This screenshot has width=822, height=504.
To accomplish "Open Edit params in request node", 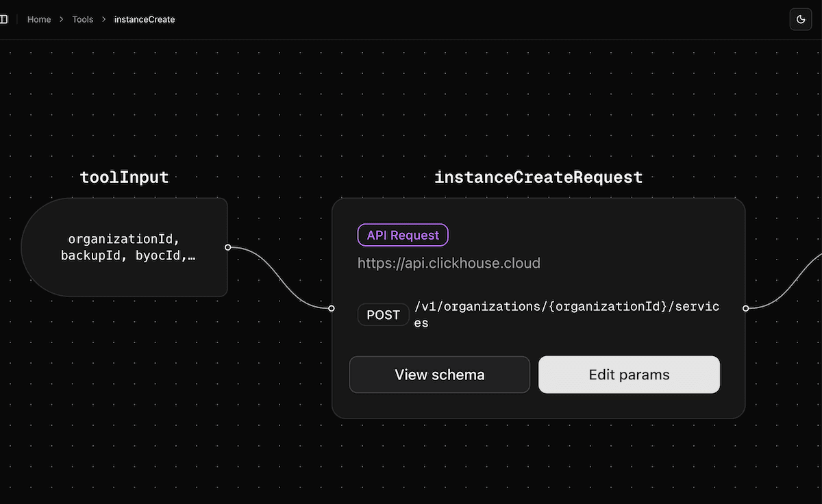I will tap(629, 375).
